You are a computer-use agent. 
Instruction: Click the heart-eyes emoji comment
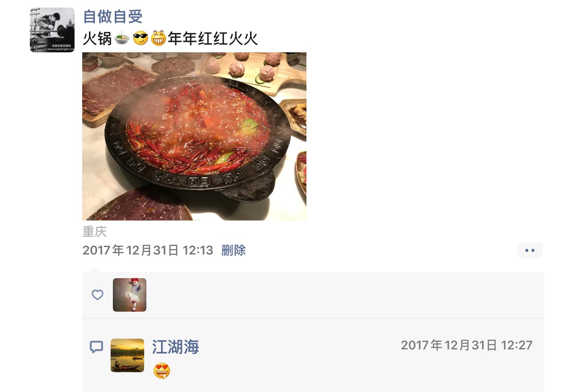(162, 371)
